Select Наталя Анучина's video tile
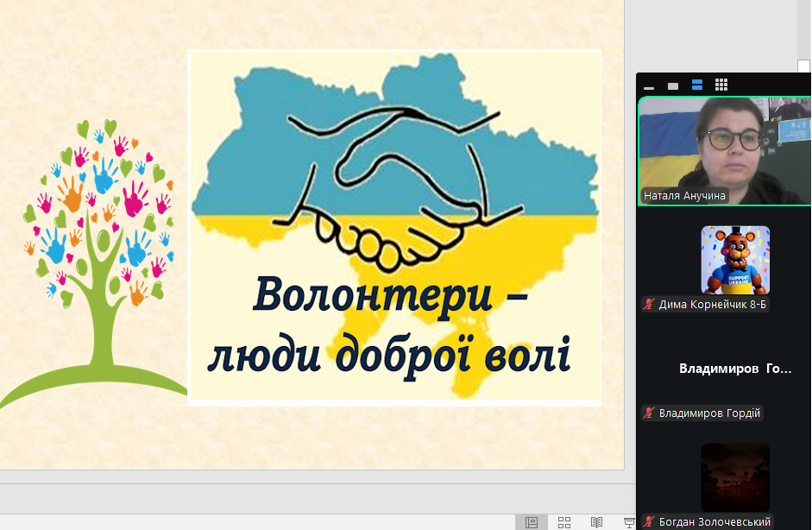 [725, 147]
